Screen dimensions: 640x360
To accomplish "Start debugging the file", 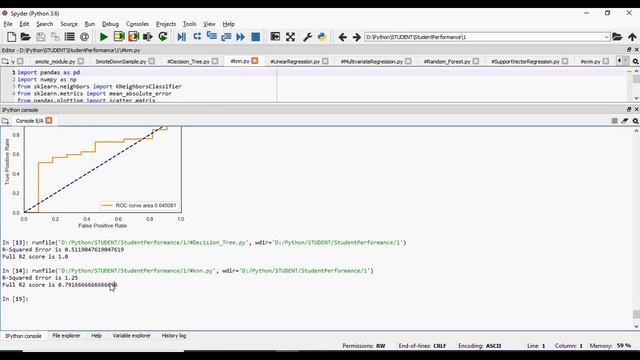I will pos(182,37).
